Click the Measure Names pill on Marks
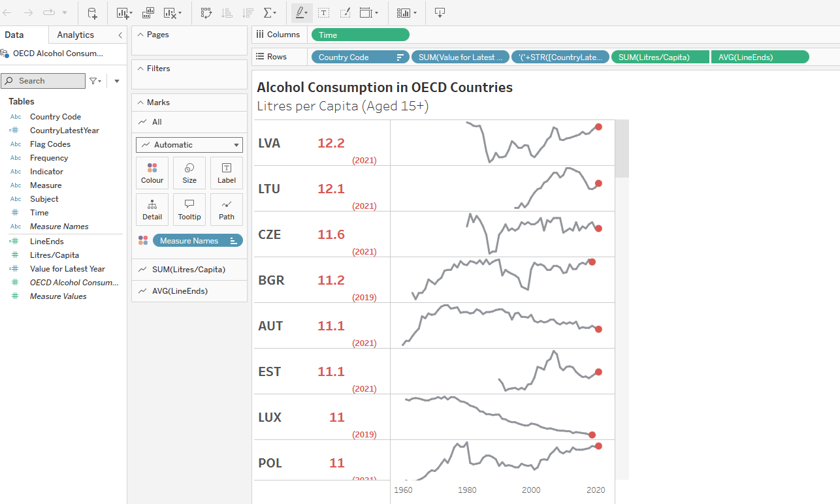The image size is (840, 504). [x=198, y=241]
